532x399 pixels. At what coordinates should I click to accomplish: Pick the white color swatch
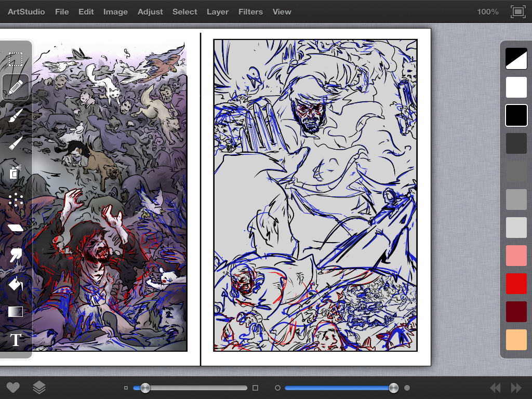click(516, 87)
